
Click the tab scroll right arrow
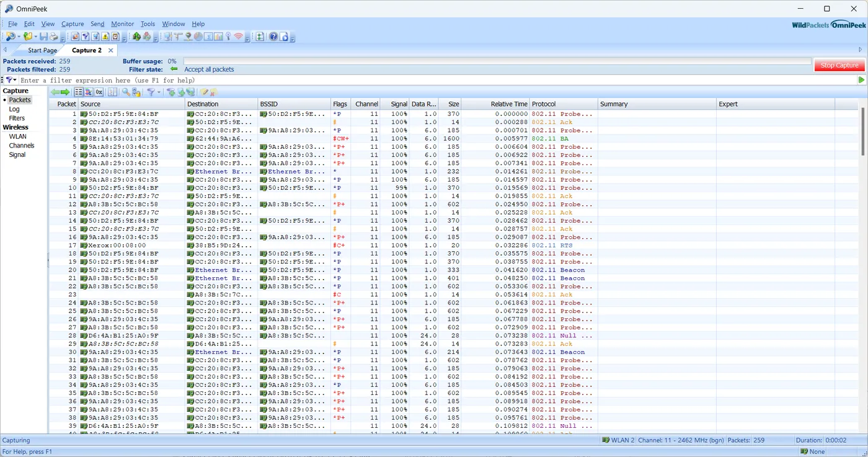[x=860, y=50]
